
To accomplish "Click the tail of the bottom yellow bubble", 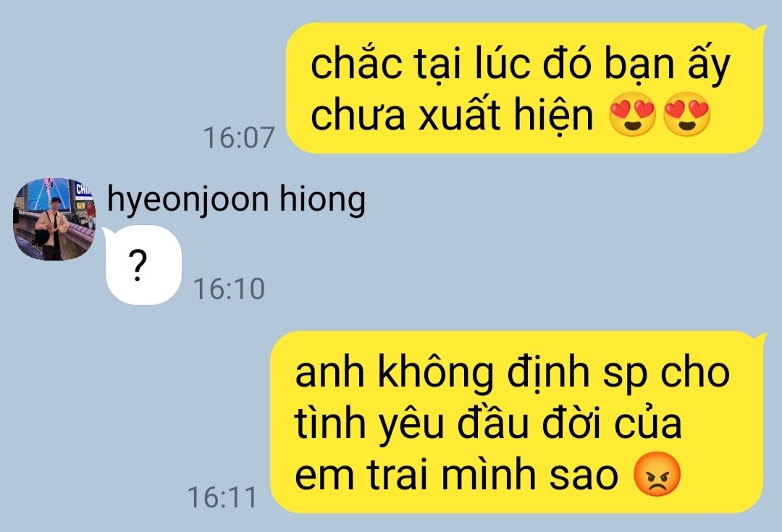I will pos(760,339).
